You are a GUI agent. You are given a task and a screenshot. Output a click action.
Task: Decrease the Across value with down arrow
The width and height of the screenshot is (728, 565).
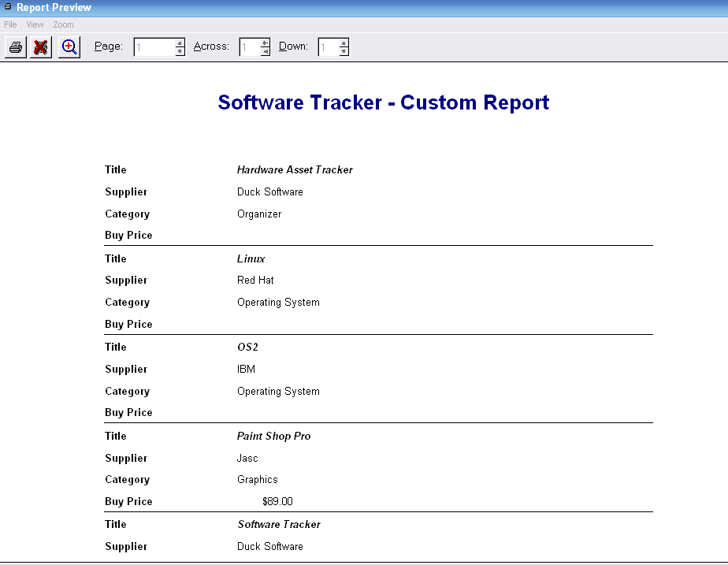[x=265, y=51]
